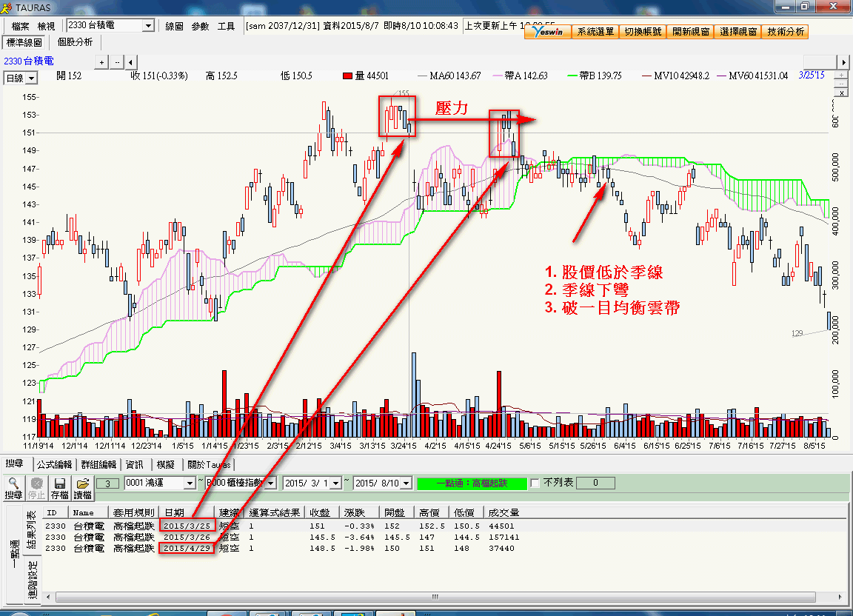
Task: Click the small plus button under 3/25'15 date
Action: pos(841,75)
